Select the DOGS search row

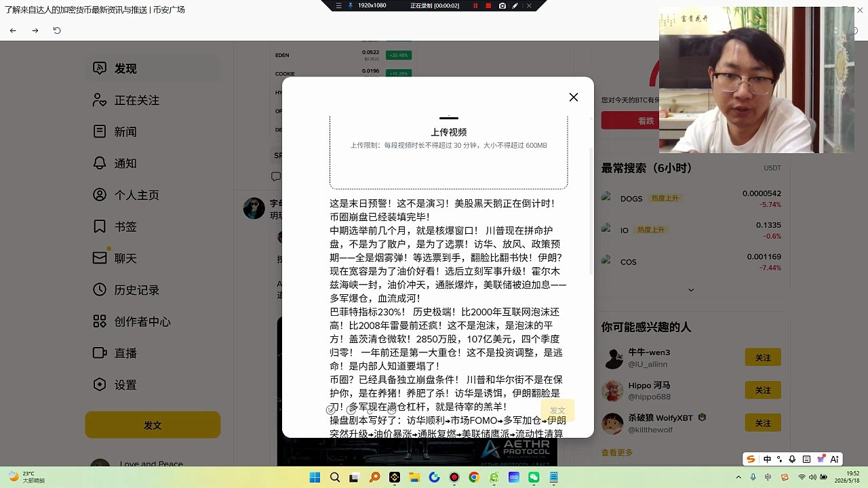[x=691, y=199]
